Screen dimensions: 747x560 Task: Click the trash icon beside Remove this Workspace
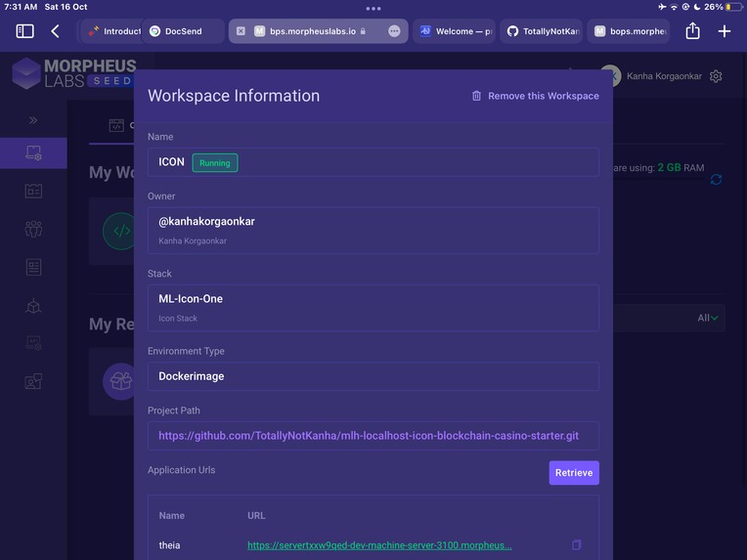coord(476,96)
